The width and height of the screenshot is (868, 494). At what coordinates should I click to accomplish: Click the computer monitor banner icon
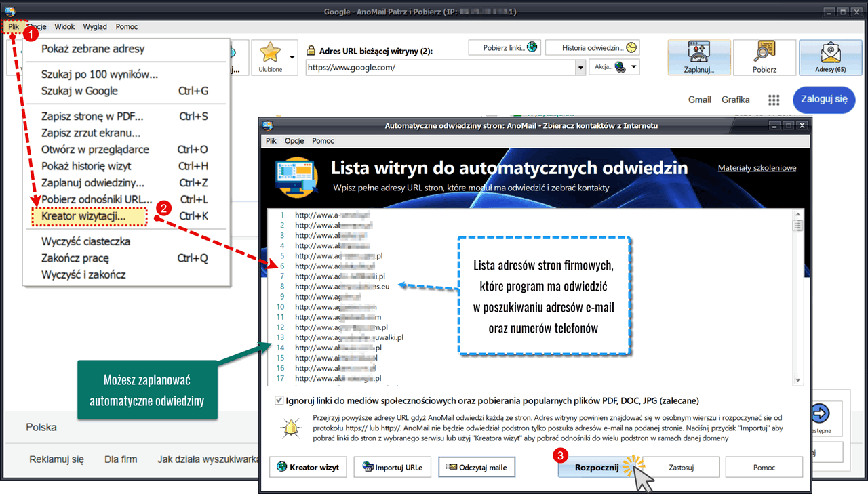pyautogui.click(x=297, y=177)
